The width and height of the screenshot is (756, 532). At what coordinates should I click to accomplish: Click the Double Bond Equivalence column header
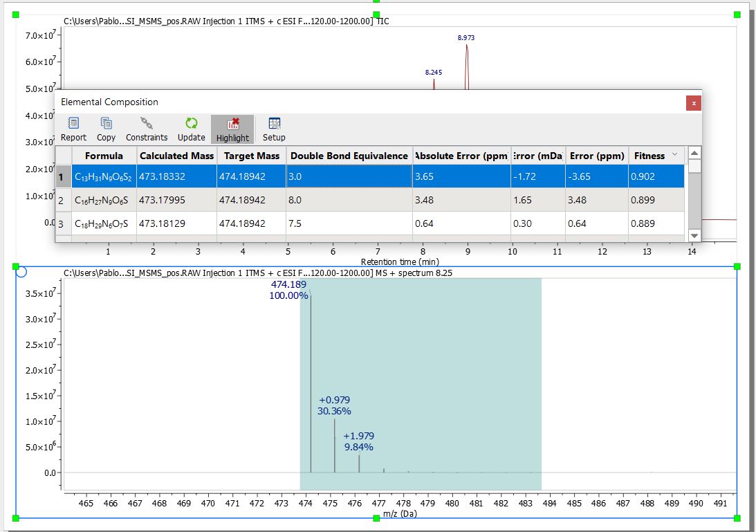[349, 156]
